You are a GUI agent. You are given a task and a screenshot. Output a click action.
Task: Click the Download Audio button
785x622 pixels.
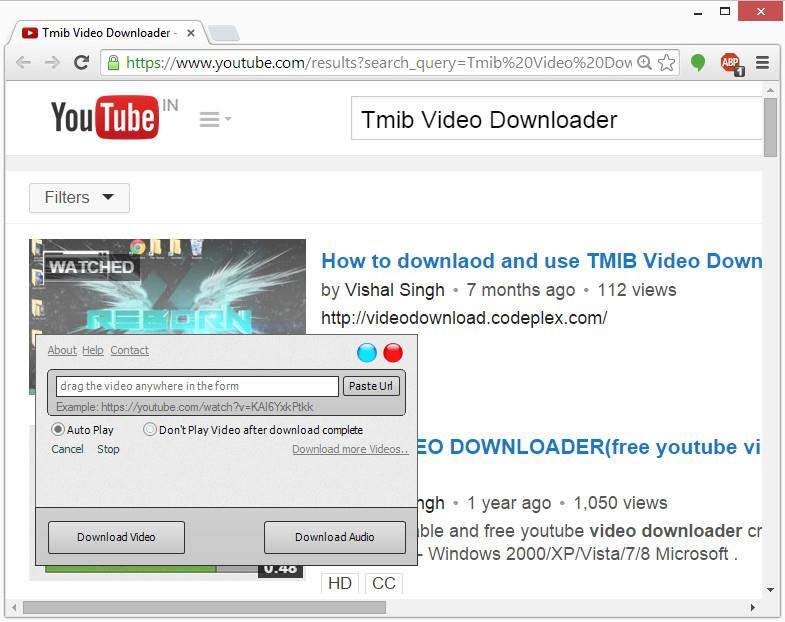[334, 537]
